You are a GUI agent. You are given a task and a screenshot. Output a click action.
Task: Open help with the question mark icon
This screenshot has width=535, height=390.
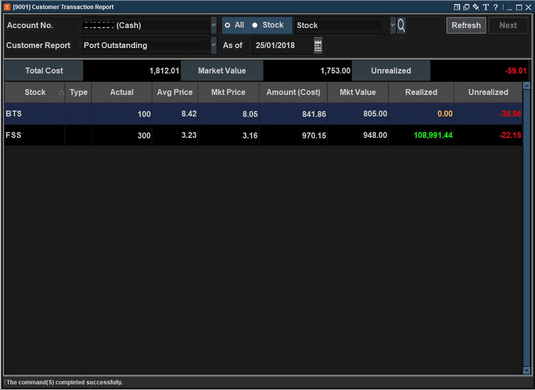[495, 7]
